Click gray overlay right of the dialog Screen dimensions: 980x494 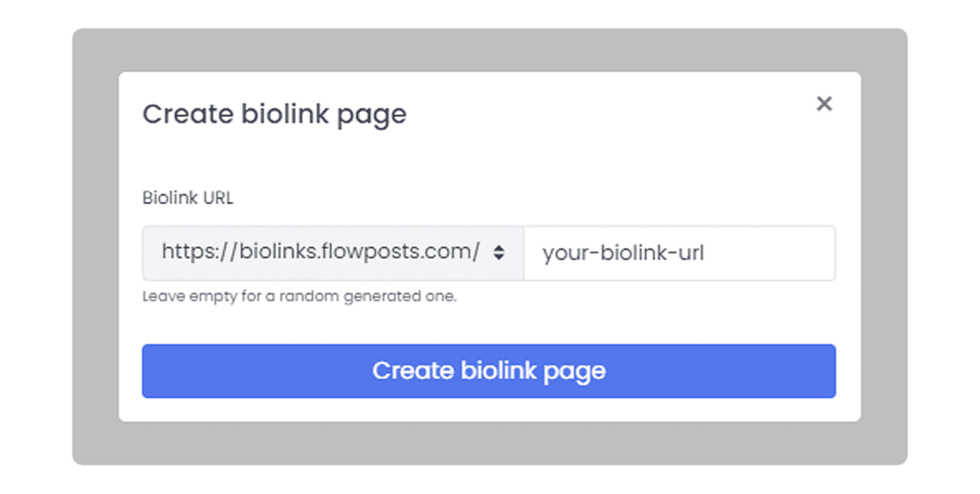click(883, 246)
